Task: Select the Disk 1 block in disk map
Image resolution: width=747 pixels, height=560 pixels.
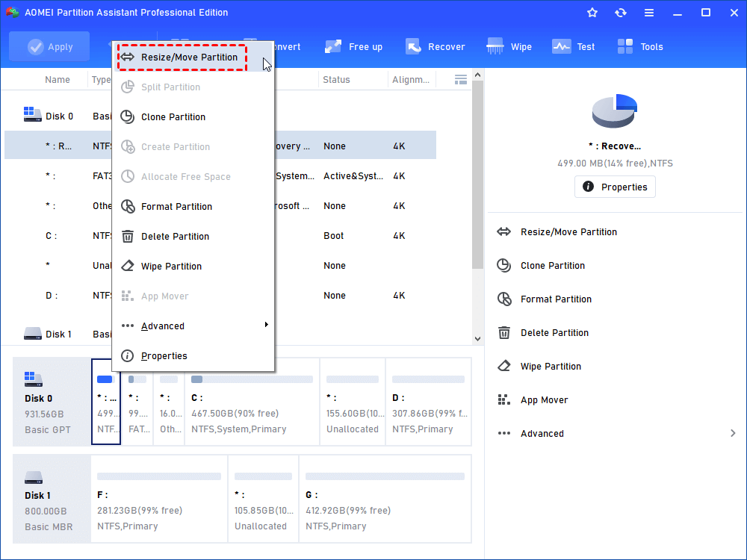Action: pyautogui.click(x=52, y=499)
